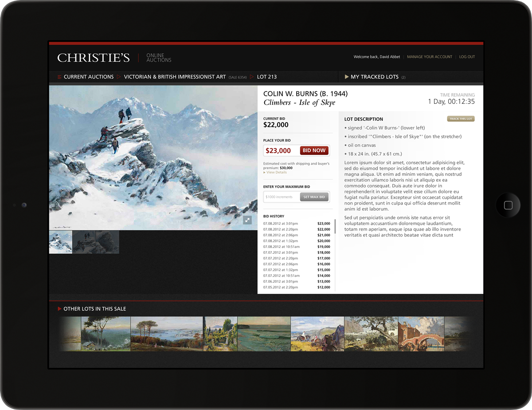Open My Tracked Lots tab

click(375, 77)
